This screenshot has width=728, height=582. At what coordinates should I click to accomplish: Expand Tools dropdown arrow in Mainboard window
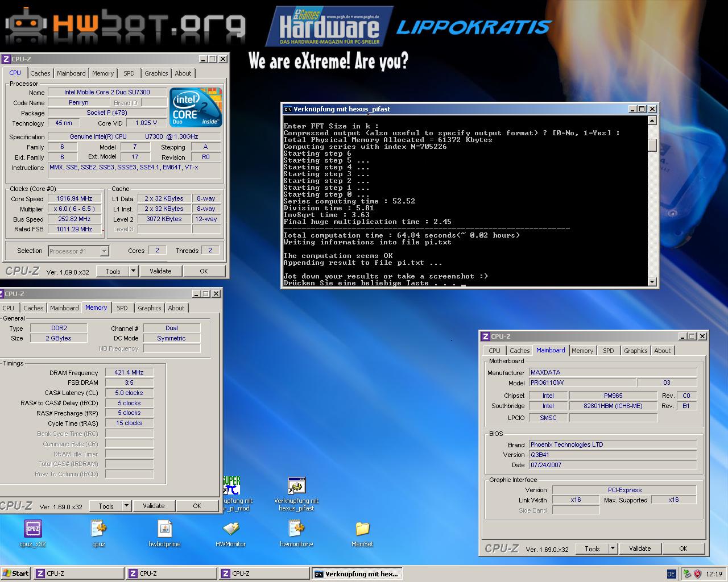[613, 548]
